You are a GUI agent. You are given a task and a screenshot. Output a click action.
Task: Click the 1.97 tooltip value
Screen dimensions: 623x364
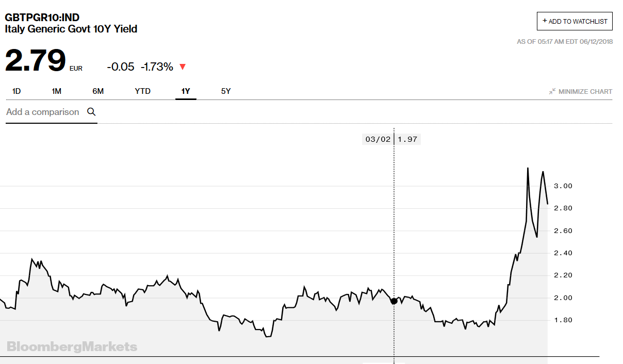(407, 139)
